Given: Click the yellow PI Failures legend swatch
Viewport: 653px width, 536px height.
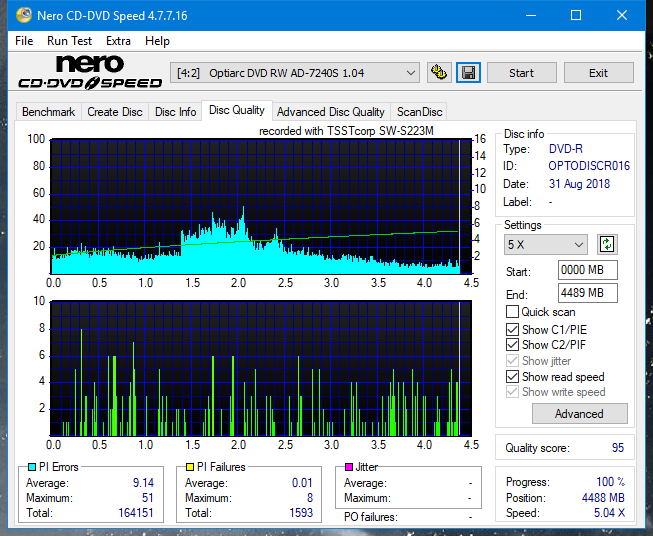Looking at the screenshot, I should pos(190,467).
